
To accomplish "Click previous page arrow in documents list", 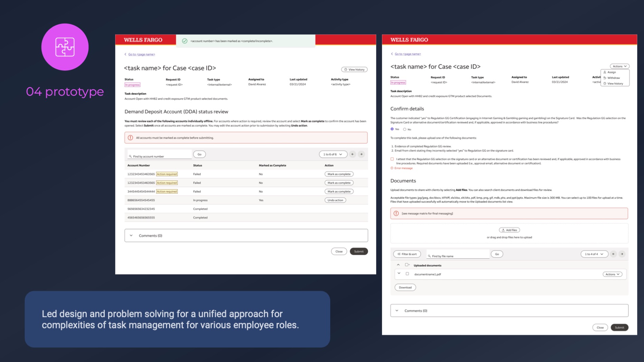I will point(613,254).
